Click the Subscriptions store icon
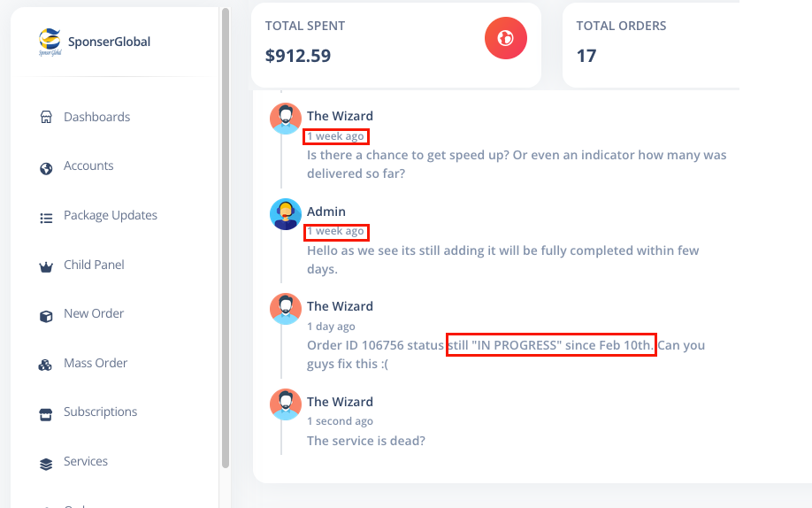812x508 pixels. click(46, 415)
